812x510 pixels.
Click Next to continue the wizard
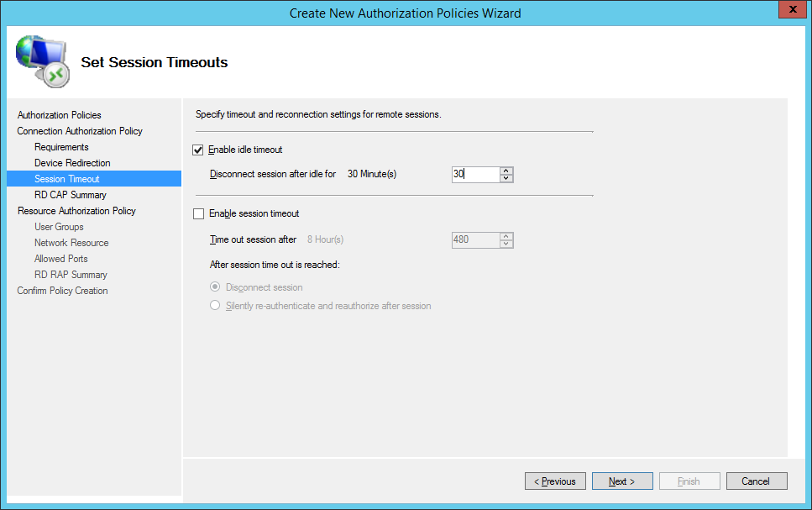click(x=622, y=481)
